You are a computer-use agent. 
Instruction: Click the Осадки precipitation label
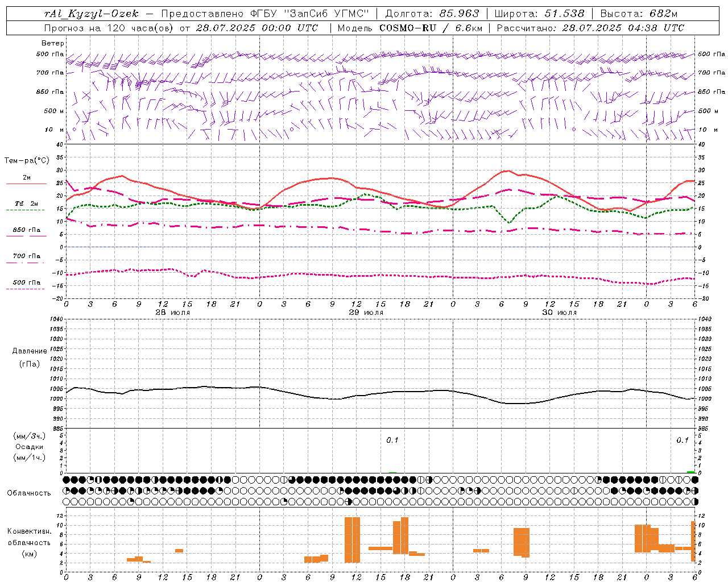point(29,447)
